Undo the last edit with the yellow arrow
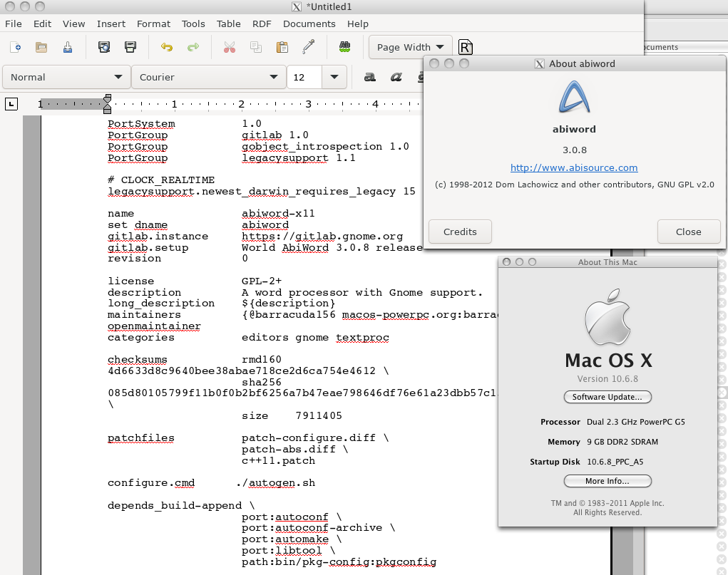The width and height of the screenshot is (728, 575). (x=166, y=47)
